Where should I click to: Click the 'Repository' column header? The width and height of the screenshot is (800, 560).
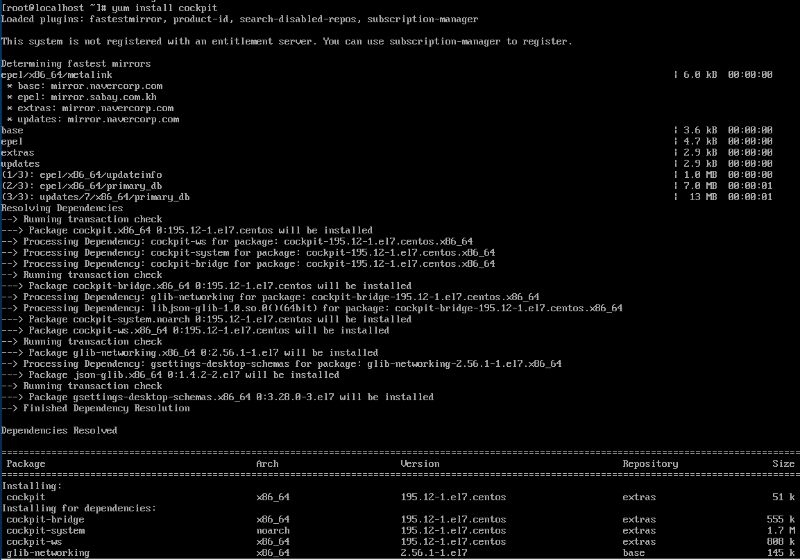[x=650, y=464]
